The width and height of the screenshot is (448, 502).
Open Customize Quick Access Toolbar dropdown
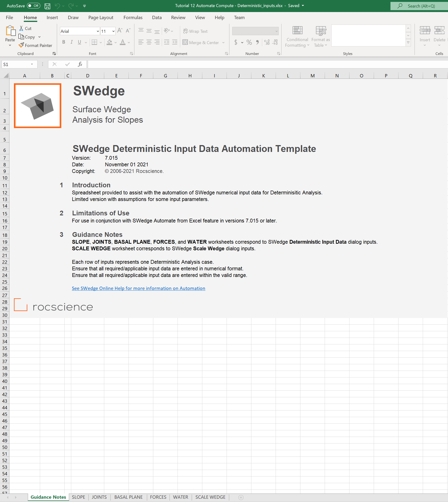pyautogui.click(x=84, y=6)
